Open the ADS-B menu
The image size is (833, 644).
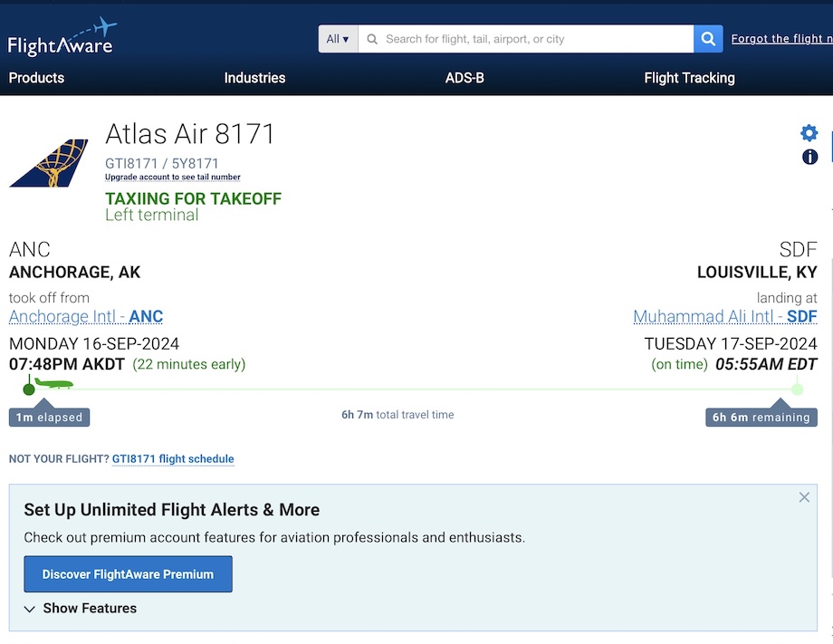(x=464, y=78)
